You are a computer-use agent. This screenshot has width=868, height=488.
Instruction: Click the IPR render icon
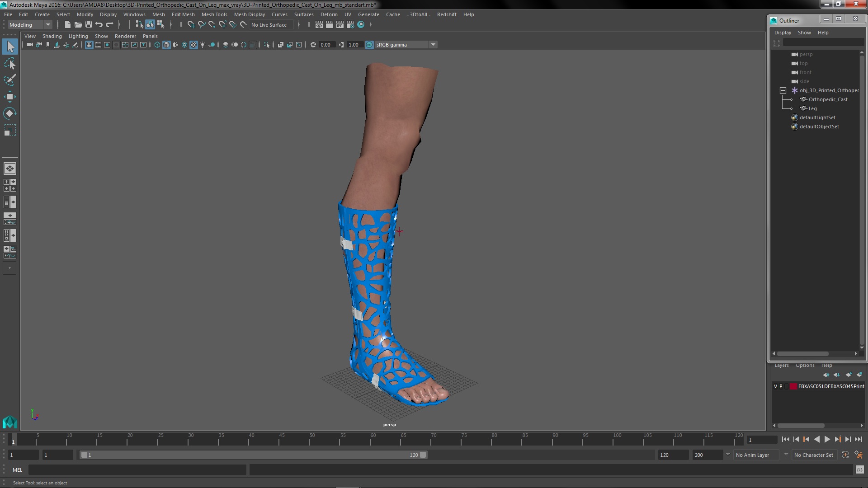point(340,25)
